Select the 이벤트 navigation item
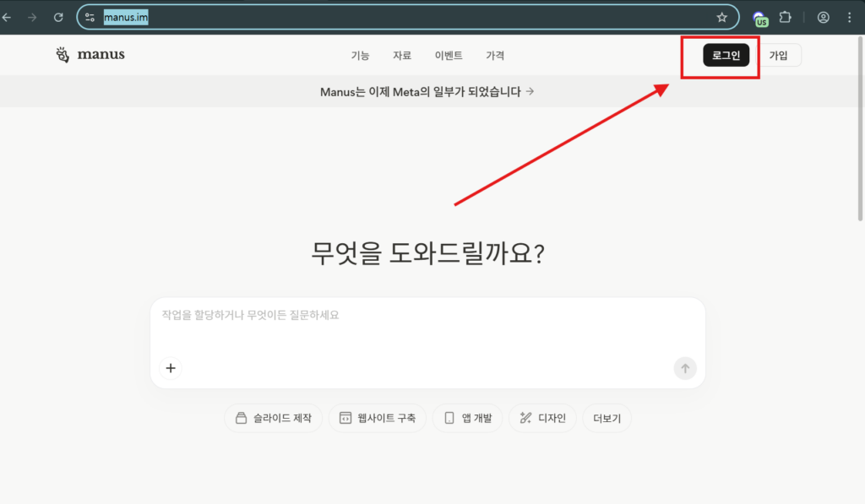This screenshot has height=504, width=865. pos(449,56)
